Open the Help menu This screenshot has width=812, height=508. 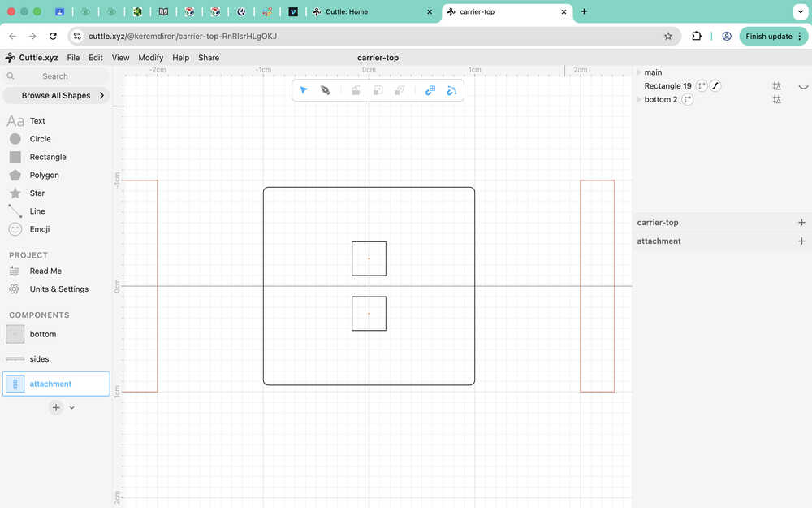point(181,58)
